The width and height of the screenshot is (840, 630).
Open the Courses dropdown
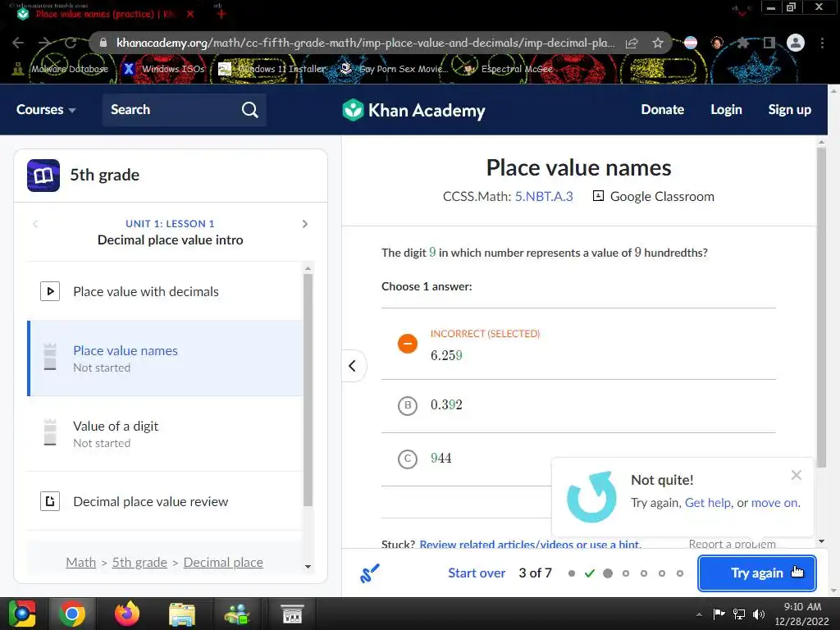click(x=46, y=110)
